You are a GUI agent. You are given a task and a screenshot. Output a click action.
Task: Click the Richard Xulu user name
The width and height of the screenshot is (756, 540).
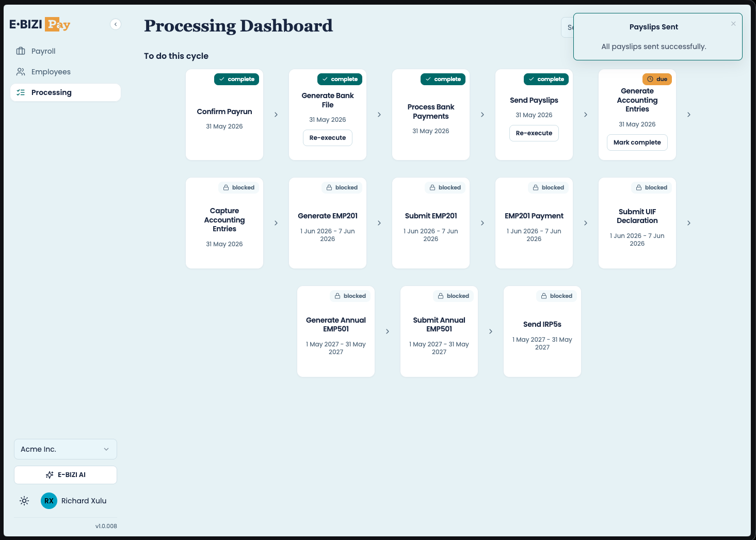pos(84,501)
